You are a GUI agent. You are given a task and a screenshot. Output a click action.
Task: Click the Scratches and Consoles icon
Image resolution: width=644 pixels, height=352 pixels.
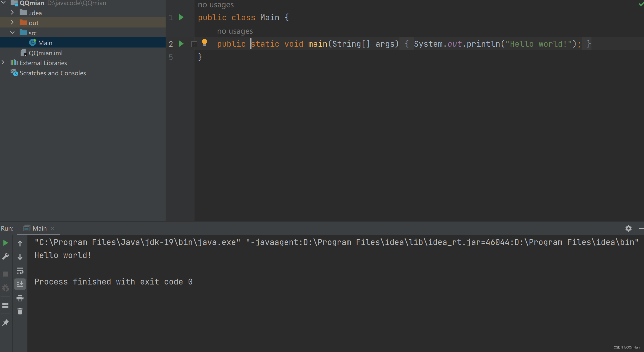click(x=14, y=73)
